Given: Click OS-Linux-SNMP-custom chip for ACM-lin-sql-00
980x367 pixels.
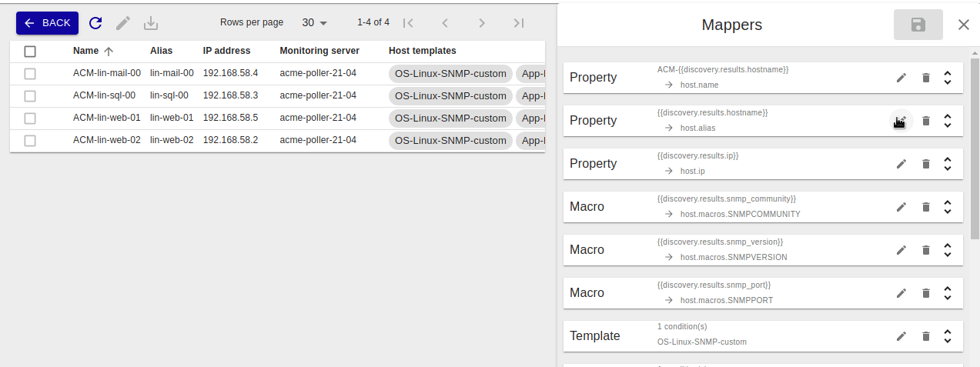Looking at the screenshot, I should [450, 96].
